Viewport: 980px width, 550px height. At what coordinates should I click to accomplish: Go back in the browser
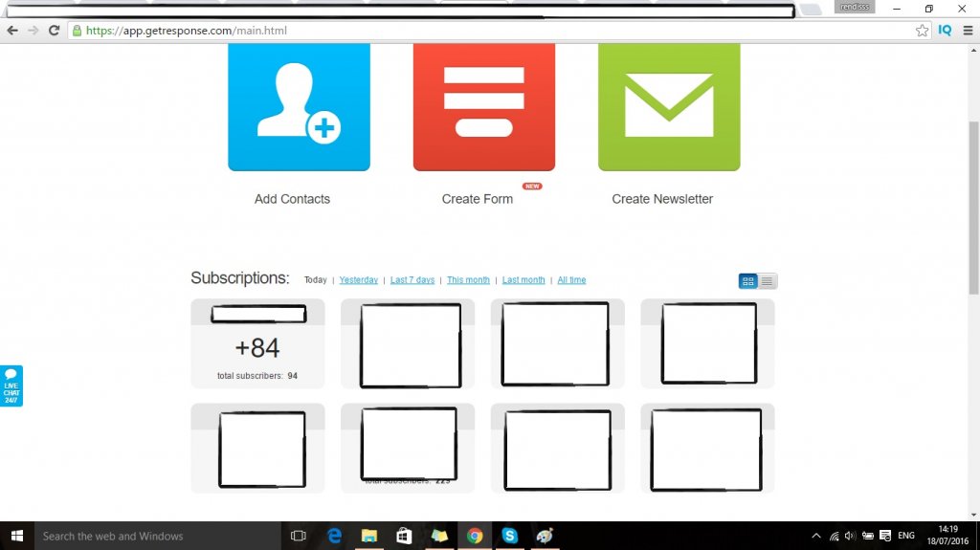(12, 30)
